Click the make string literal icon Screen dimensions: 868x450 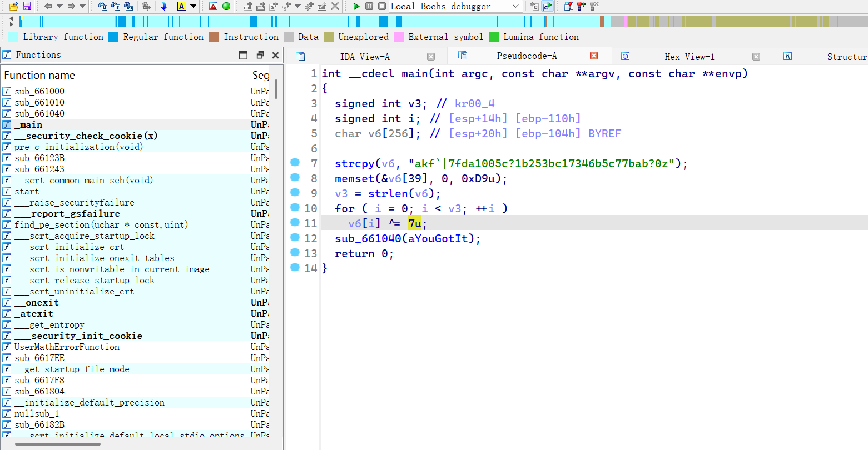[x=274, y=6]
